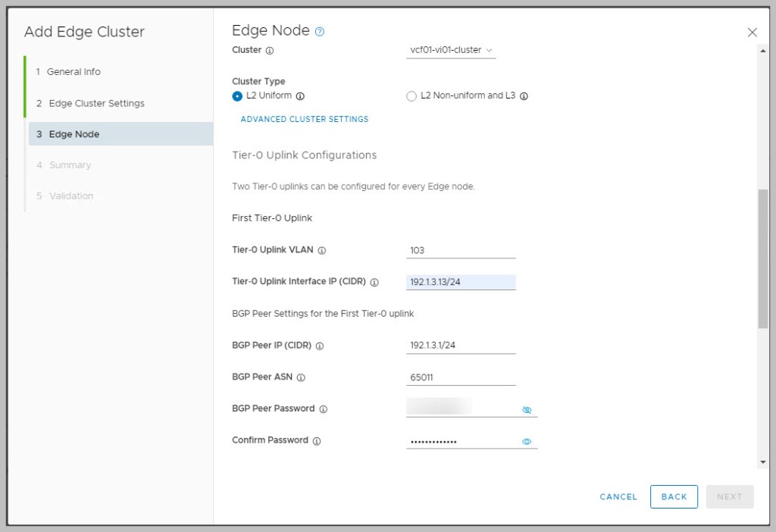Click the vertical scrollbar thumb
The image size is (776, 532).
point(762,258)
